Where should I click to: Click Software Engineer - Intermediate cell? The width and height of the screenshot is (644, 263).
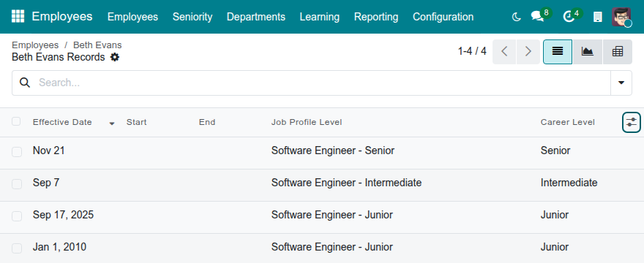[346, 183]
